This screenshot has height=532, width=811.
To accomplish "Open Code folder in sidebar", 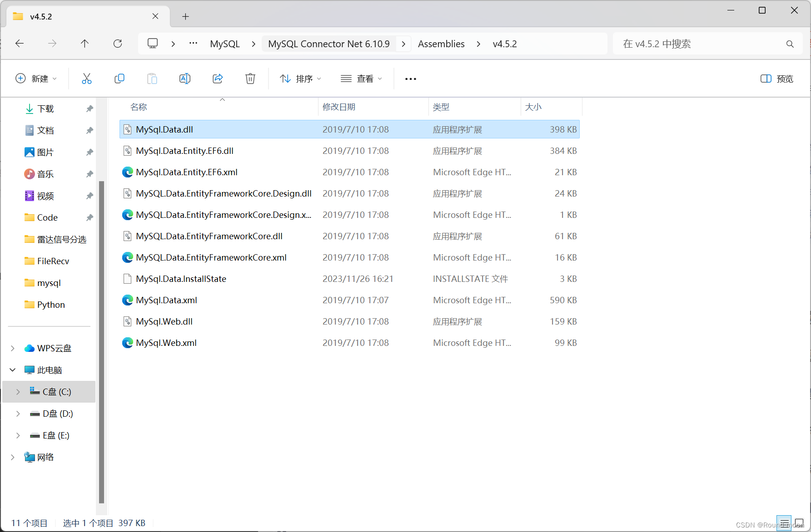I will [x=47, y=217].
